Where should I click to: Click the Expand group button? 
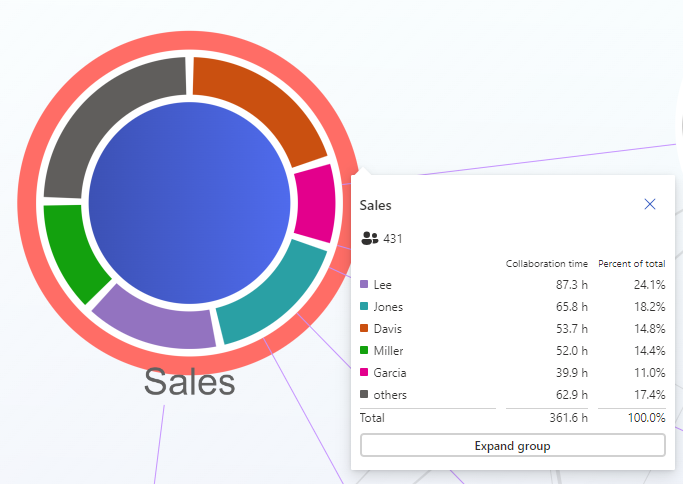pyautogui.click(x=512, y=446)
